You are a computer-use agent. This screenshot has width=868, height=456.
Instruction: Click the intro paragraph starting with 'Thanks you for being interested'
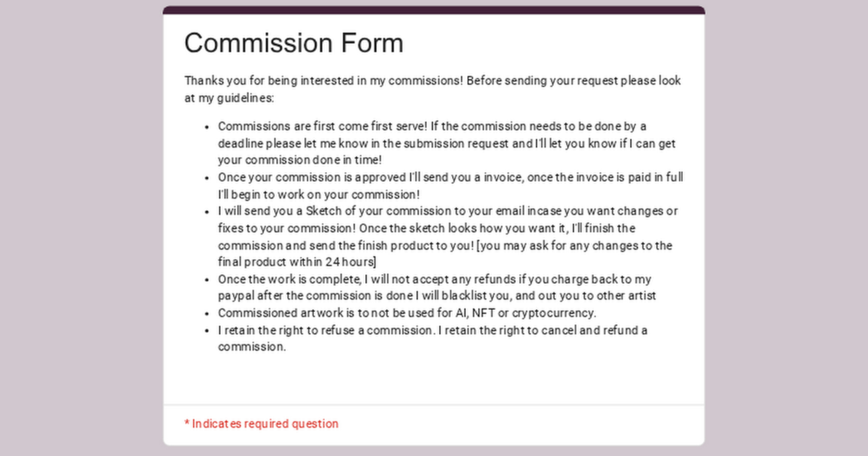click(432, 81)
